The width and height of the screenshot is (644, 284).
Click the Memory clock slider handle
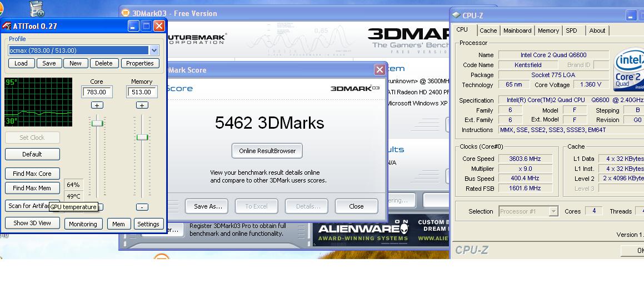pos(142,138)
